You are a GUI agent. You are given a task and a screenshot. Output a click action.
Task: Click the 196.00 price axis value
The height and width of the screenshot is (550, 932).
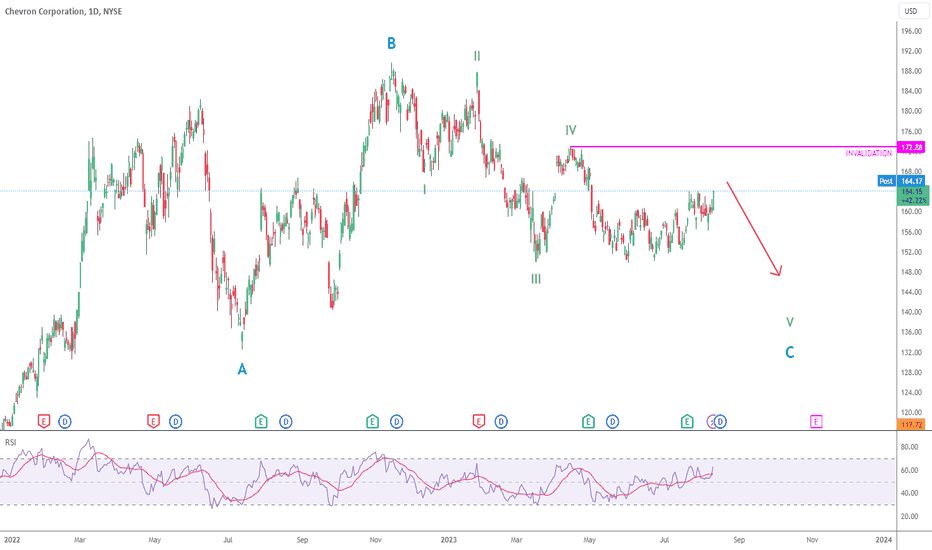pyautogui.click(x=911, y=31)
